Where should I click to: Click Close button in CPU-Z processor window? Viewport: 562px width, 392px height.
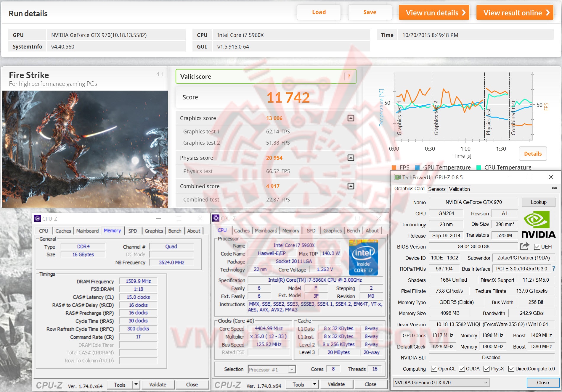370,384
